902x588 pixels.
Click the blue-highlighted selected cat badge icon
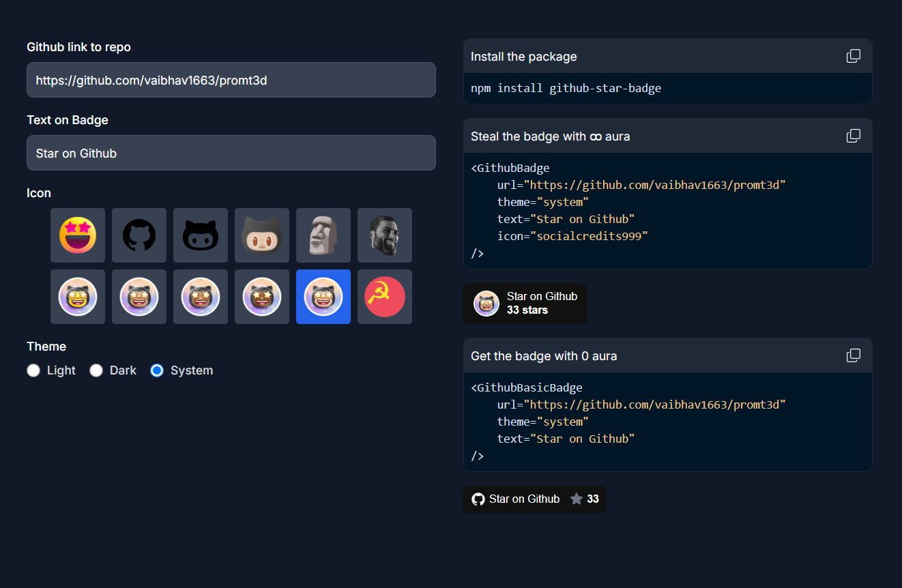tap(323, 297)
